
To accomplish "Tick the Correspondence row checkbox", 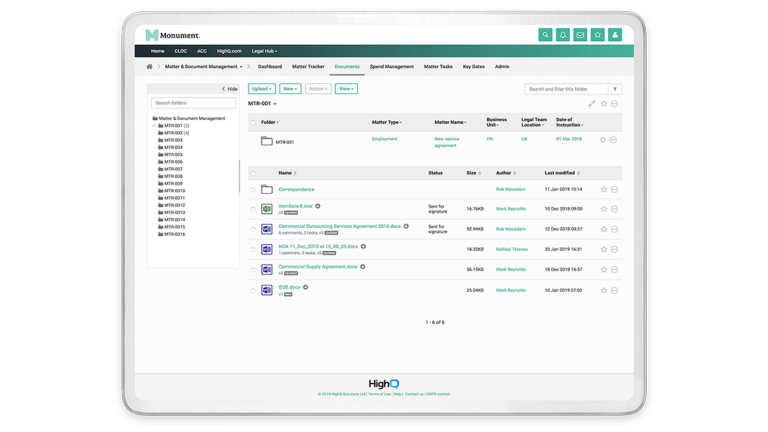I will click(253, 190).
